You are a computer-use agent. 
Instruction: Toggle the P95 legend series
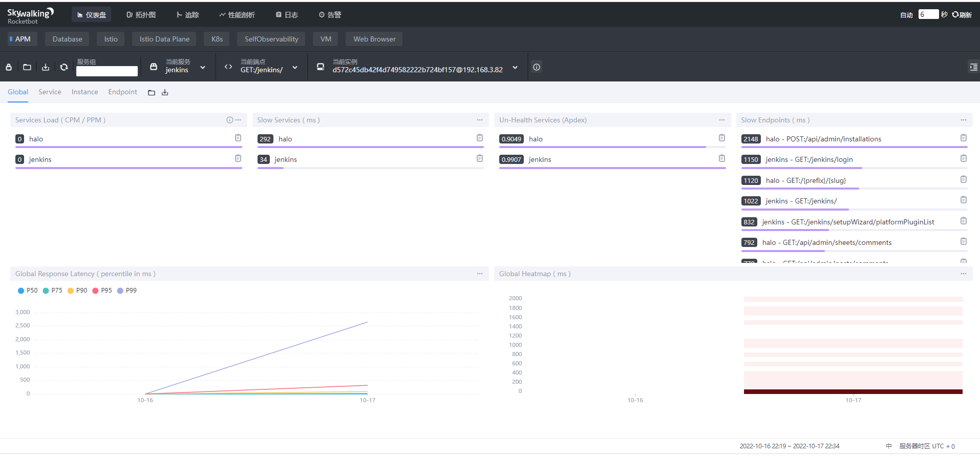[102, 291]
